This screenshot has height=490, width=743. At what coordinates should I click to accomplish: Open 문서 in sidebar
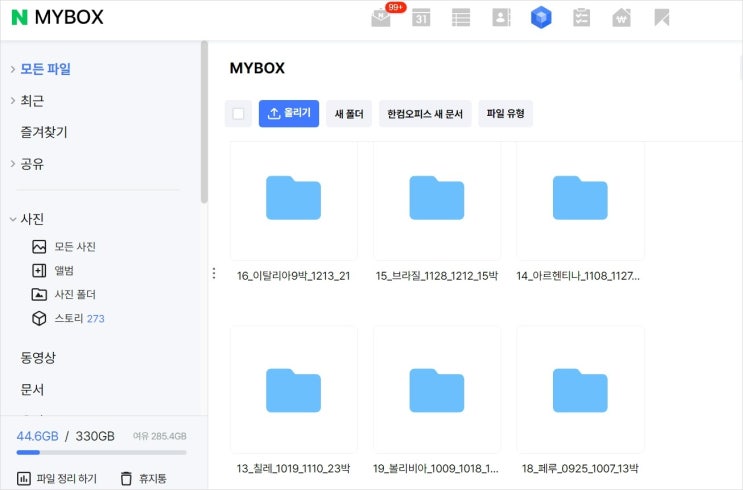[x=32, y=390]
